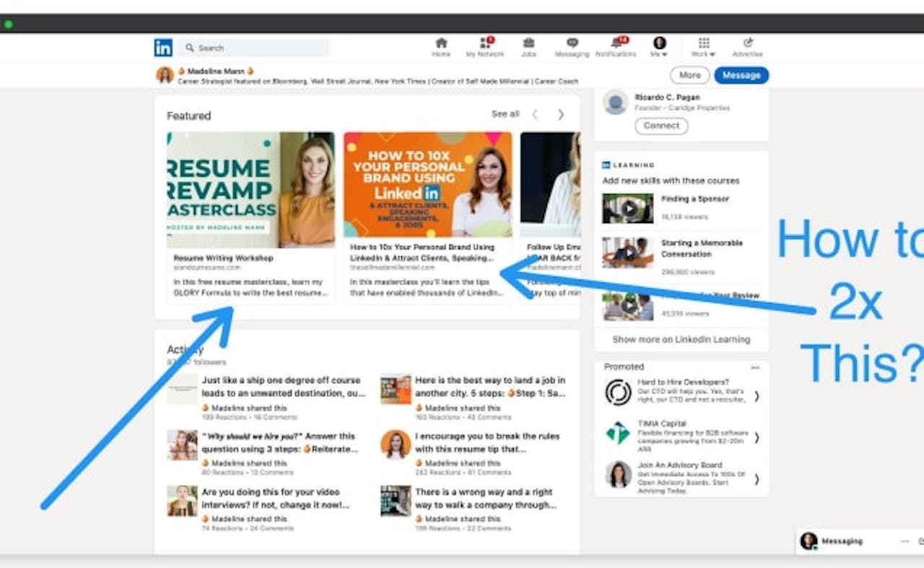This screenshot has height=568, width=924.
Task: Open the Advertise icon
Action: click(748, 48)
